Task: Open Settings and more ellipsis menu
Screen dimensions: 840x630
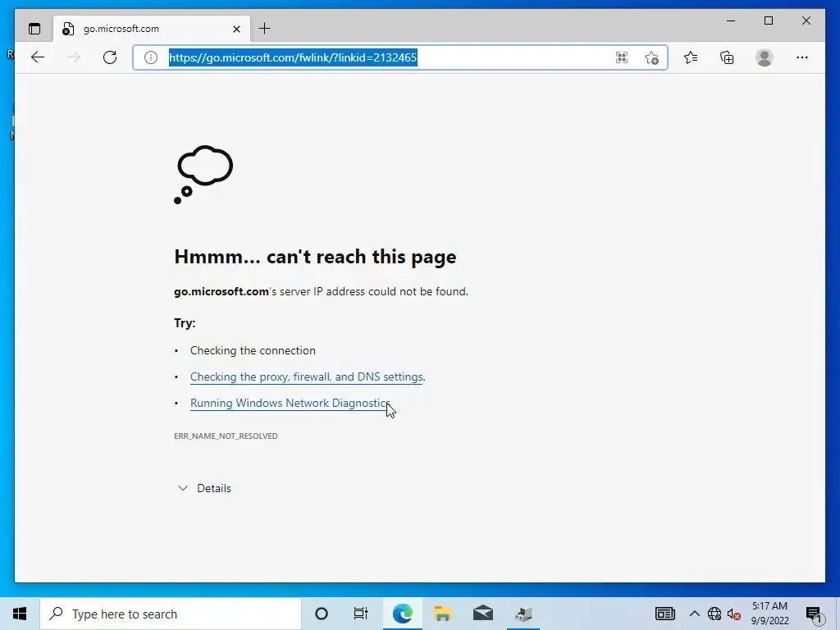Action: 802,57
